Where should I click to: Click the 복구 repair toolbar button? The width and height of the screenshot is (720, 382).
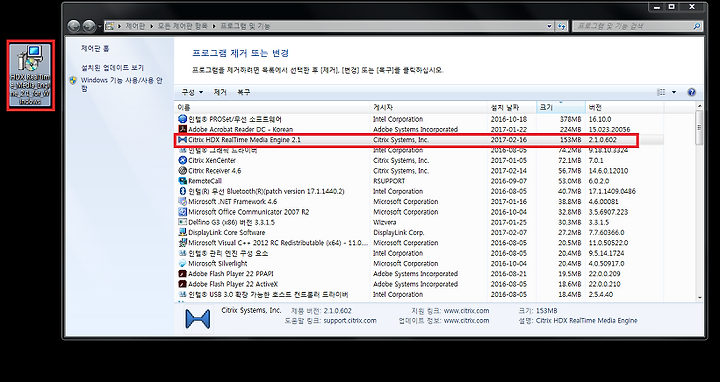244,92
